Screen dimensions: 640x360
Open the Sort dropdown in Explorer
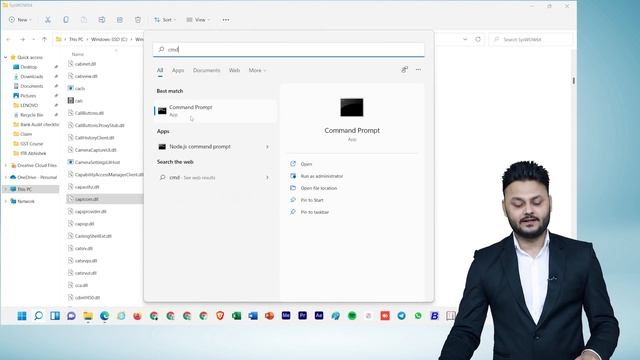pyautogui.click(x=165, y=20)
